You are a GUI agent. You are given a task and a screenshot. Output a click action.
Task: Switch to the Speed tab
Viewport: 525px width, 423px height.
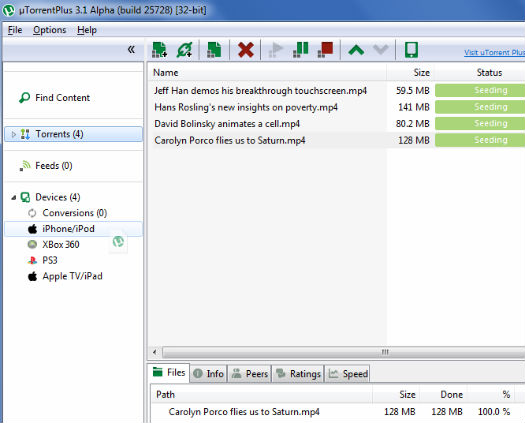[348, 373]
